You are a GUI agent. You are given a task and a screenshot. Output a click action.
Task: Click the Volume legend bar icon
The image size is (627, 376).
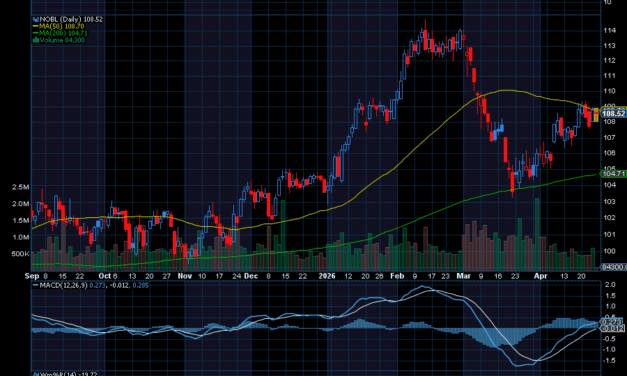point(36,40)
